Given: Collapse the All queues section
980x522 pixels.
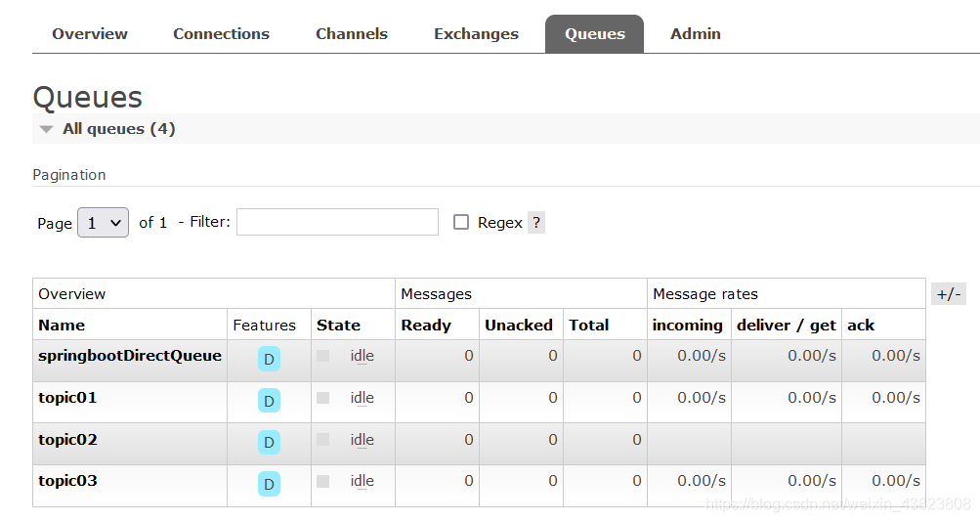Looking at the screenshot, I should (47, 129).
